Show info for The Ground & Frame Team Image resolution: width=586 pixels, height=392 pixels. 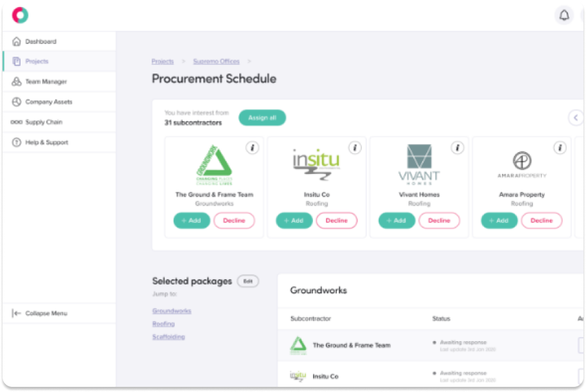coord(252,148)
